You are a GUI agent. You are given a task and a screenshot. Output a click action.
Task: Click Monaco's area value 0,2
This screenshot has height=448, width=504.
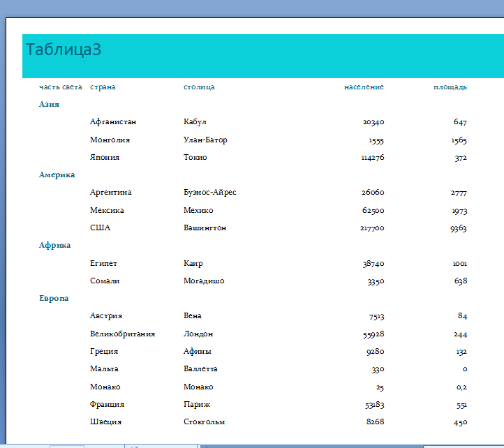pyautogui.click(x=461, y=387)
